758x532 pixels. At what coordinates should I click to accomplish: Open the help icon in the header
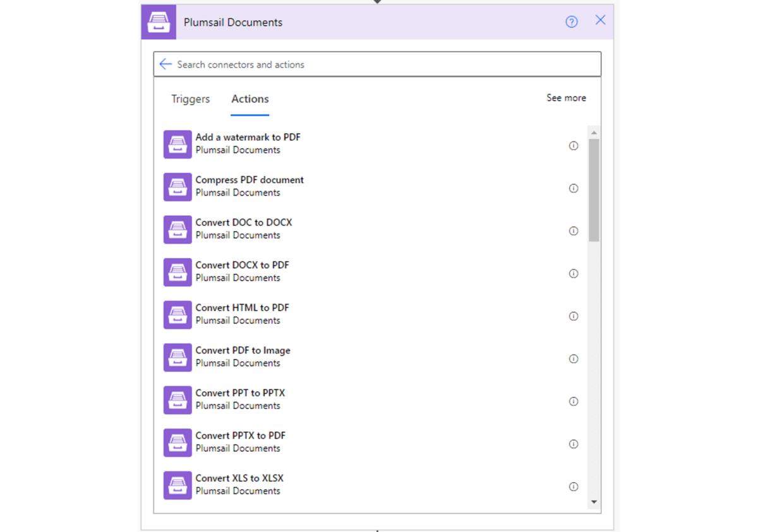tap(572, 21)
